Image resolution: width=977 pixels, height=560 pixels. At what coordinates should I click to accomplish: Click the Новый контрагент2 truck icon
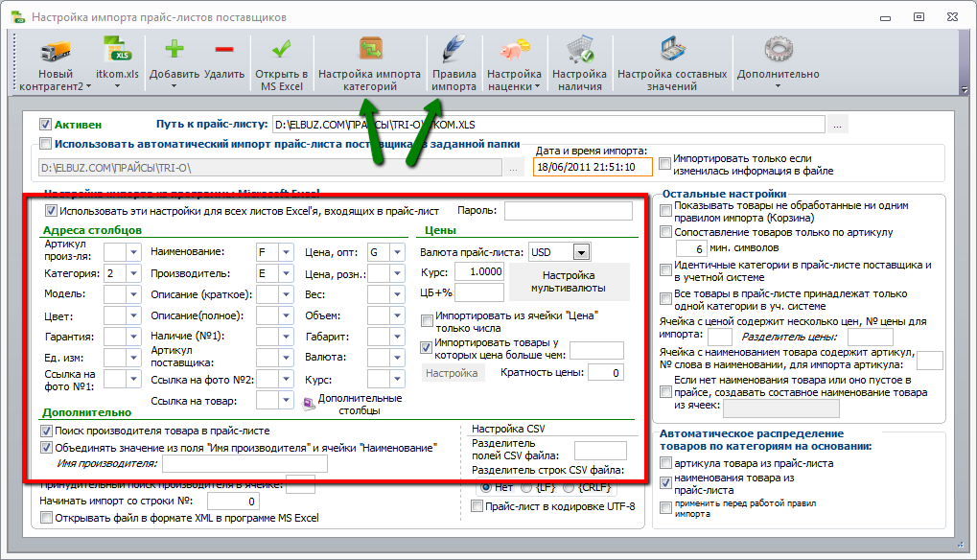(x=55, y=51)
